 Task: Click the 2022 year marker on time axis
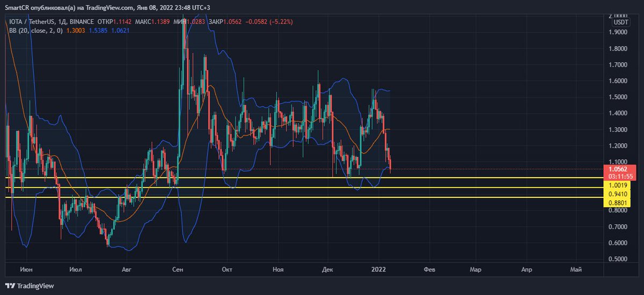point(379,270)
